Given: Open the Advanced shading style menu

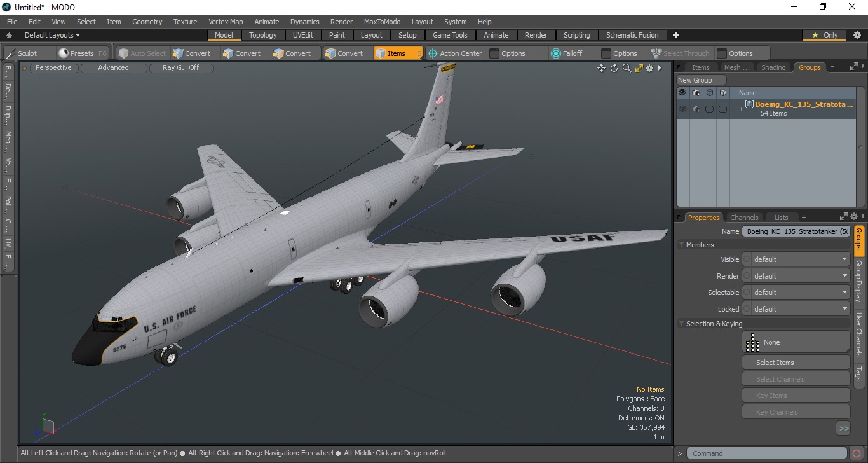Looking at the screenshot, I should point(113,67).
